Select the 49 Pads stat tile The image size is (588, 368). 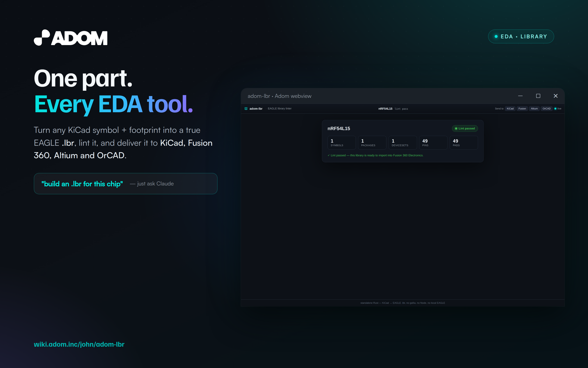(464, 143)
